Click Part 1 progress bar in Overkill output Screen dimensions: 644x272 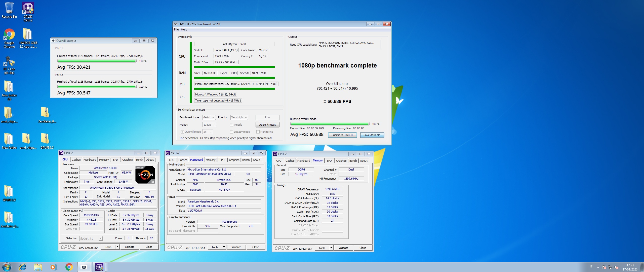point(97,61)
